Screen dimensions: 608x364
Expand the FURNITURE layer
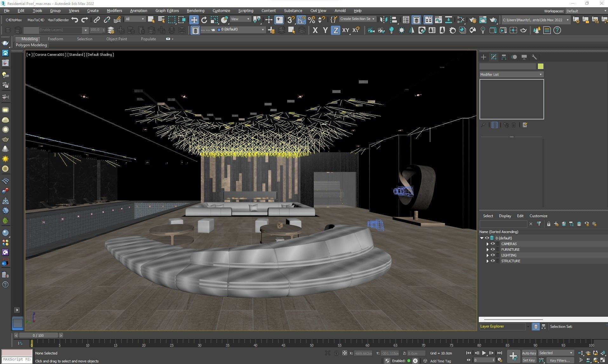click(487, 250)
